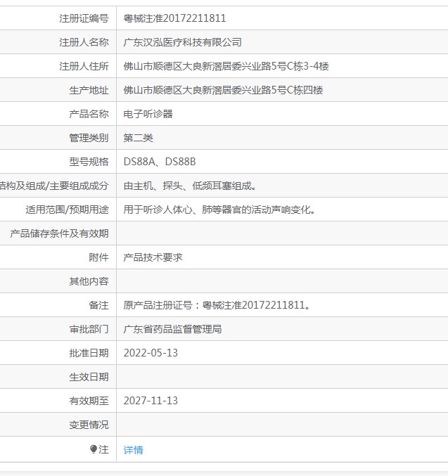This screenshot has width=448, height=476.
Task: Select the registrant name 广东汉泓医疗科技有限公司
Action: pyautogui.click(x=182, y=42)
